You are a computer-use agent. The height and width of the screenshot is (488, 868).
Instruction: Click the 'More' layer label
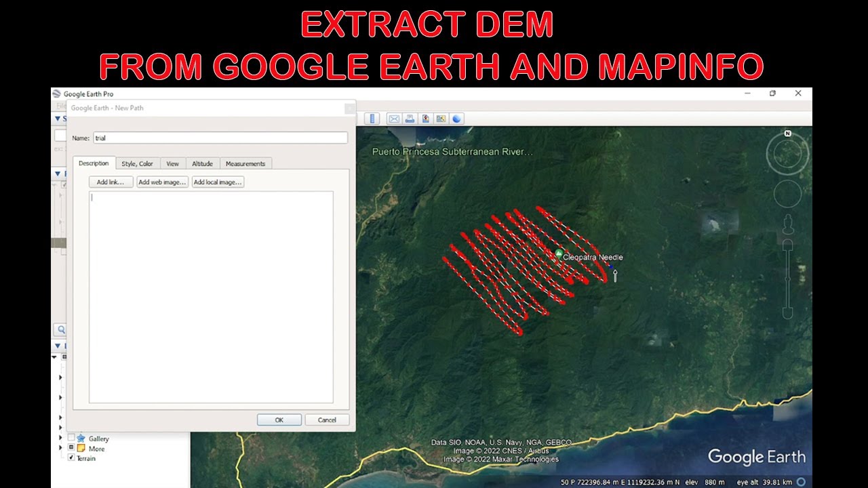(96, 449)
